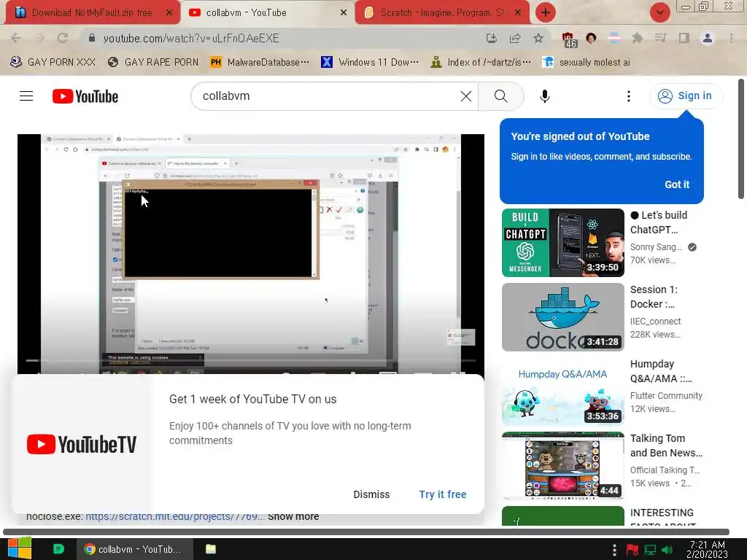Run search with the magnifying glass button
This screenshot has width=747, height=560.
tap(500, 96)
